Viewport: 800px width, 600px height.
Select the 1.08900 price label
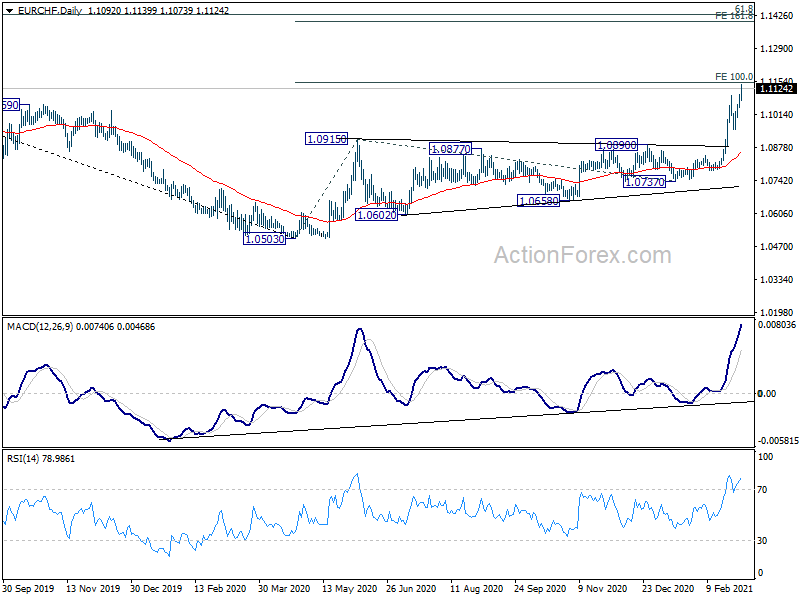tap(616, 145)
